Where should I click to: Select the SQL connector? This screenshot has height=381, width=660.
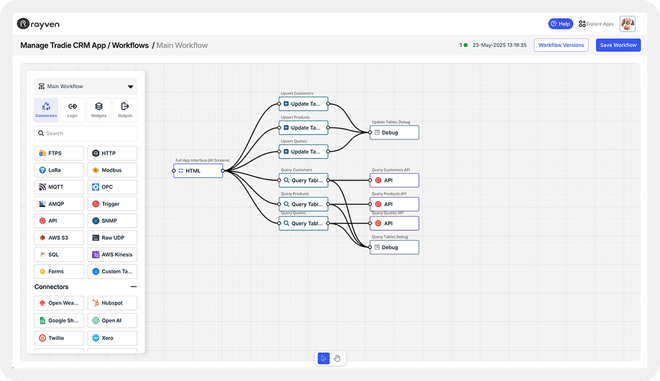[x=59, y=255]
